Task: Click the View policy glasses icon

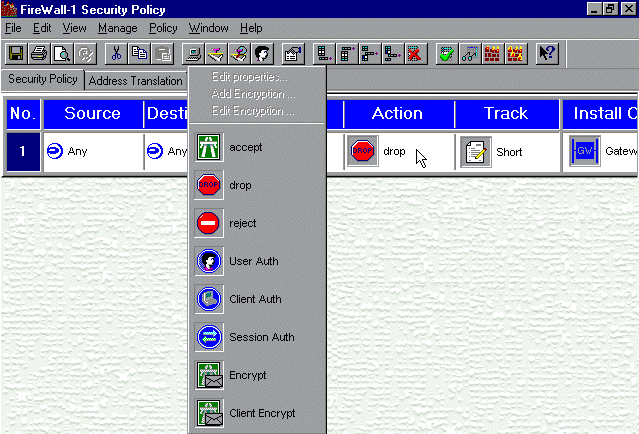Action: (x=470, y=53)
